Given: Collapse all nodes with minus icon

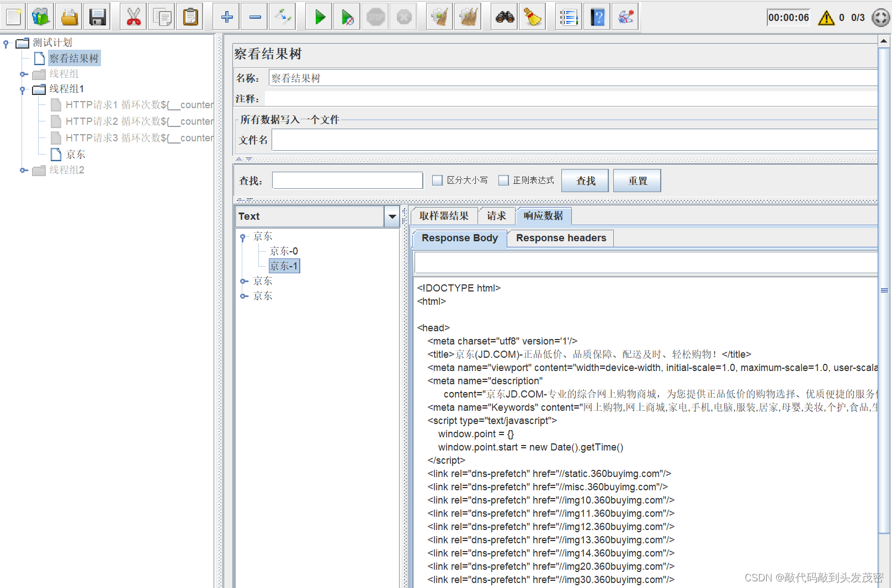Looking at the screenshot, I should coord(254,17).
